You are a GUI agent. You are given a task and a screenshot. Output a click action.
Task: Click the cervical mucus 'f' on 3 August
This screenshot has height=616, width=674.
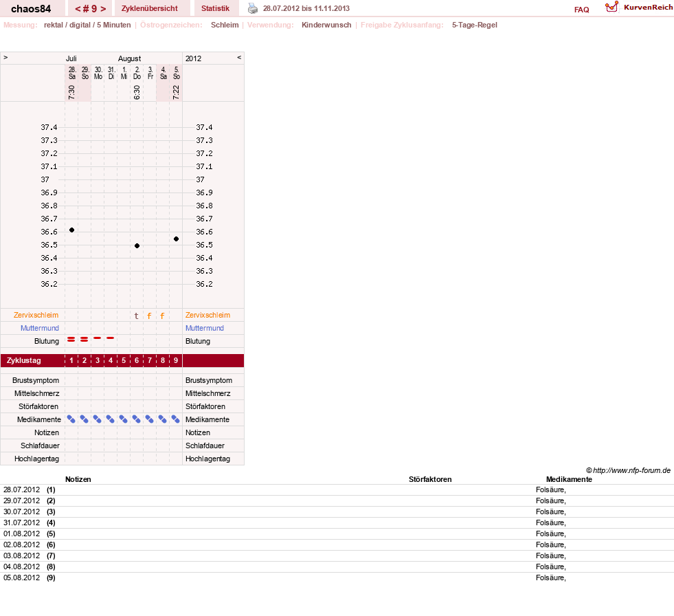(149, 316)
